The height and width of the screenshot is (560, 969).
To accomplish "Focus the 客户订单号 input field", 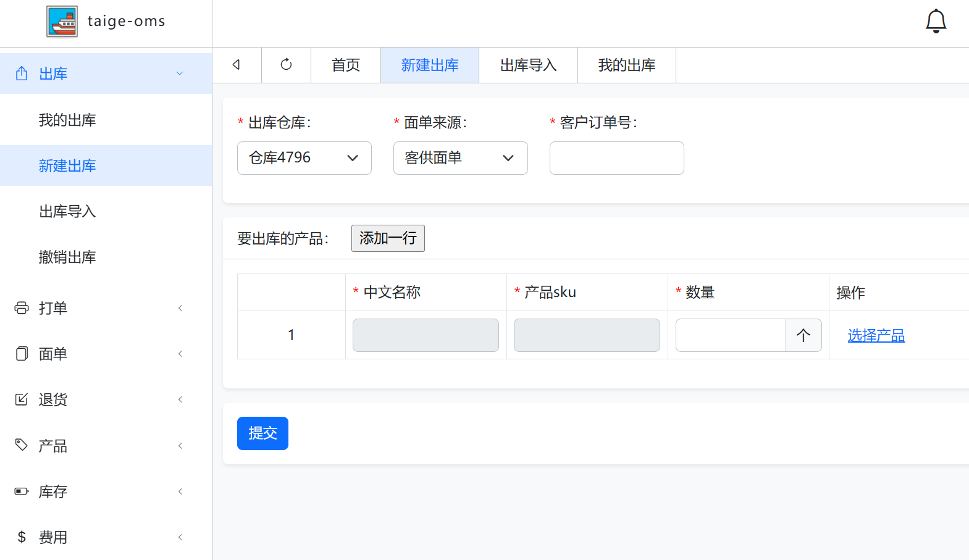I will [617, 158].
